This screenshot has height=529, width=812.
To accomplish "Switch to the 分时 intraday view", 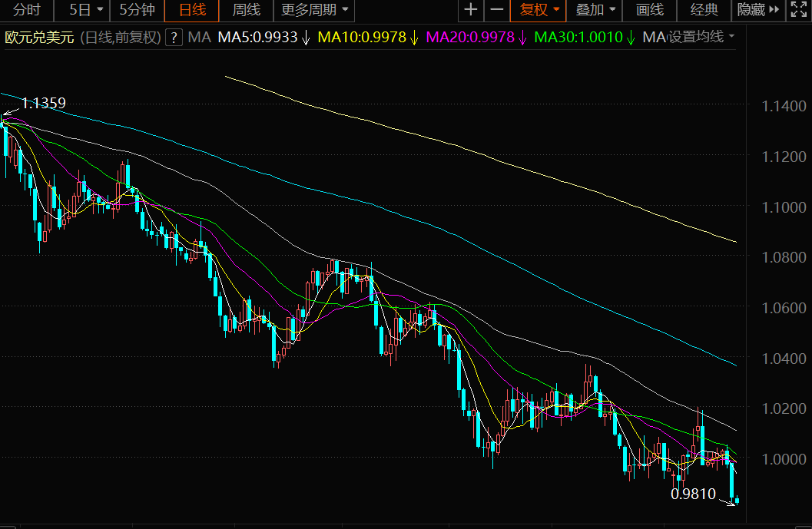I will 26,10.
